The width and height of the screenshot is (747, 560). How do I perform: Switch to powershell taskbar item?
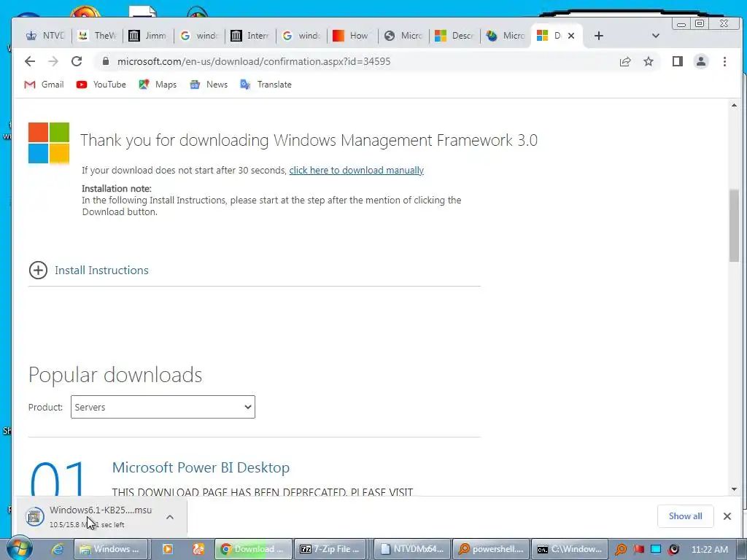[x=491, y=549]
